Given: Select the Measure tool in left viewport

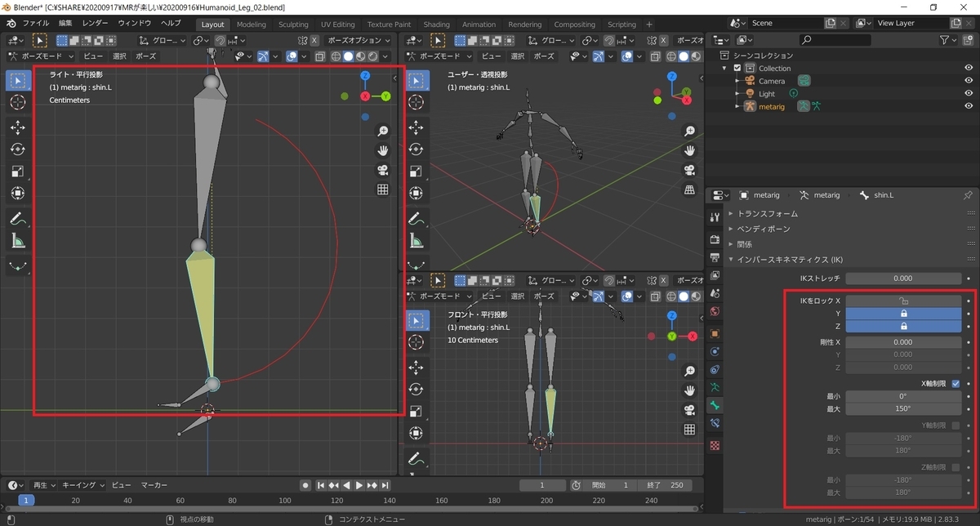Looking at the screenshot, I should click(18, 240).
